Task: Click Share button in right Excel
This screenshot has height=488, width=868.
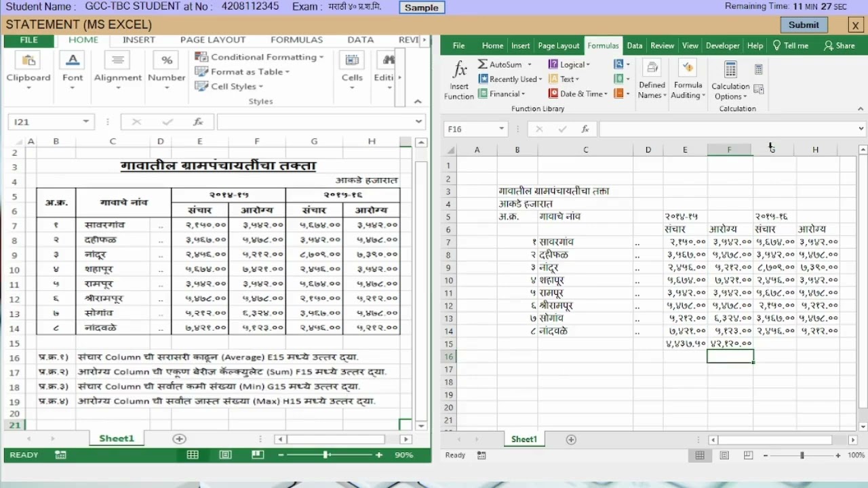Action: click(839, 45)
